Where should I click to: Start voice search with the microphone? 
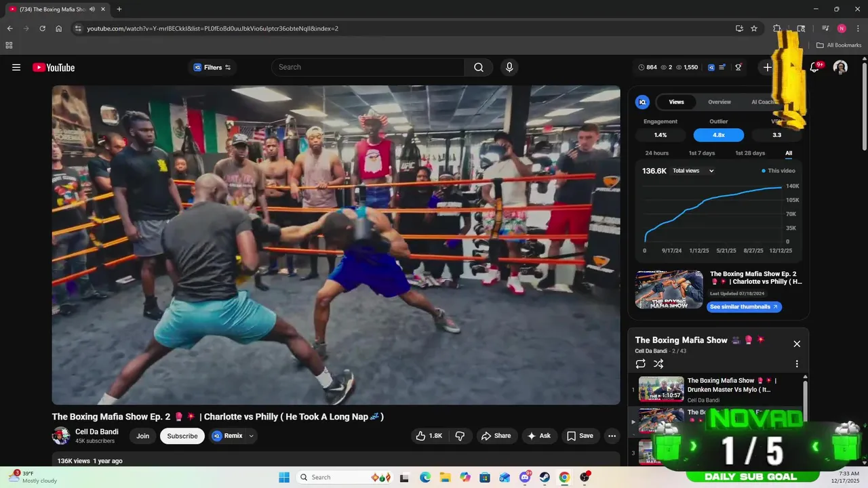pos(509,67)
